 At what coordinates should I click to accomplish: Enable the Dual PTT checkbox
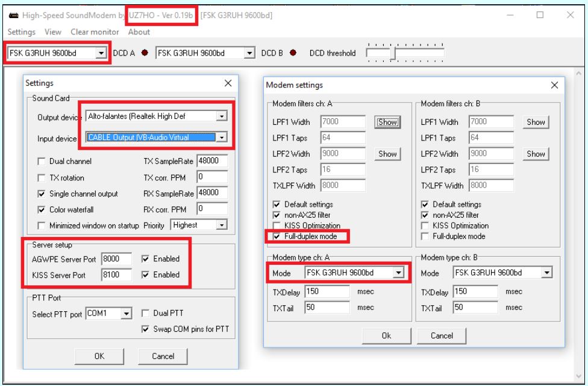145,313
